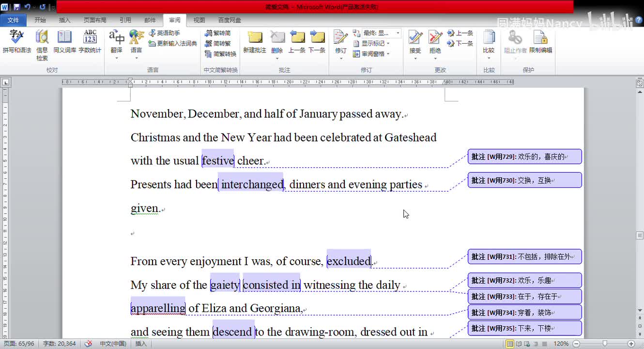Image resolution: width=644 pixels, height=349 pixels.
Task: Expand the 显示标记 show markup menu
Action: pyautogui.click(x=371, y=44)
